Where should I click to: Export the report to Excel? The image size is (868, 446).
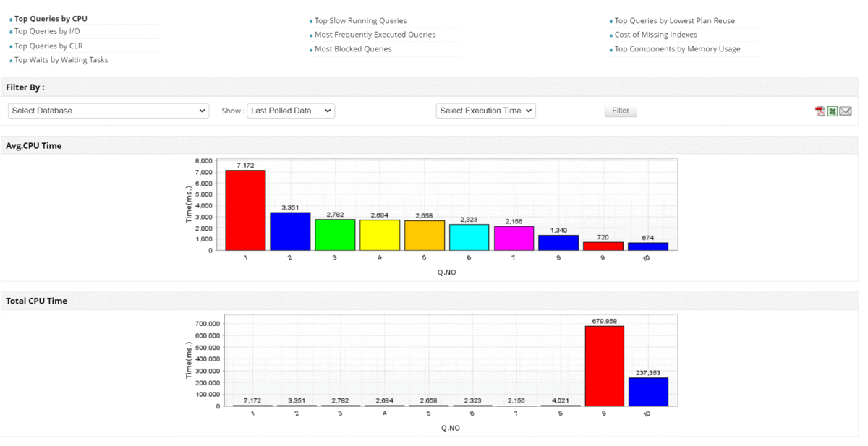pyautogui.click(x=833, y=111)
